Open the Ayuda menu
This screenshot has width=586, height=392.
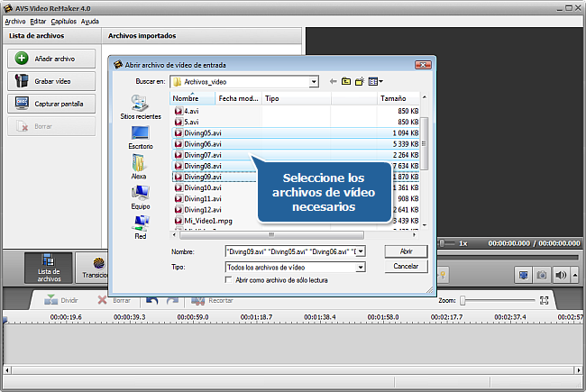point(89,22)
